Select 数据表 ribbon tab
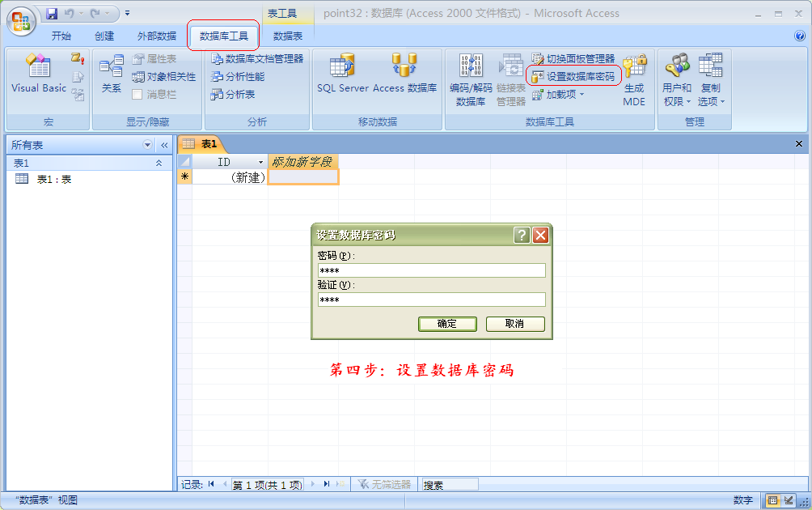The image size is (812, 510). coord(287,36)
